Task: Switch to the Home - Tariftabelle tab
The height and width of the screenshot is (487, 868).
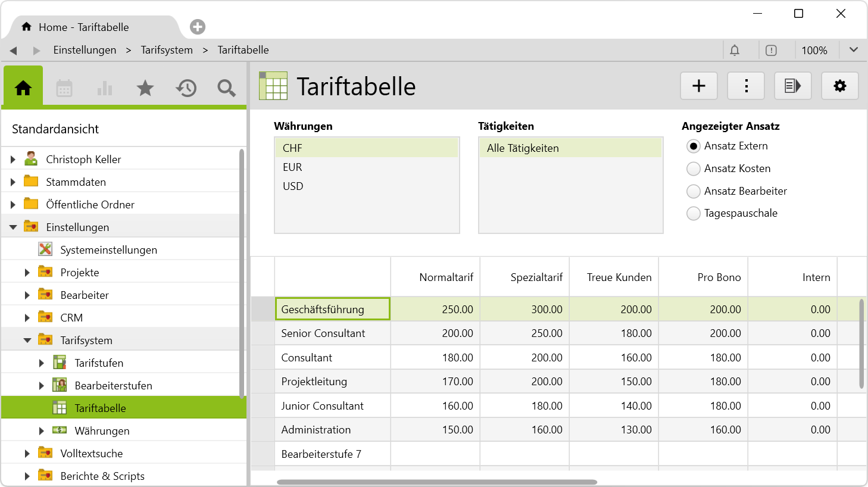Action: point(83,27)
